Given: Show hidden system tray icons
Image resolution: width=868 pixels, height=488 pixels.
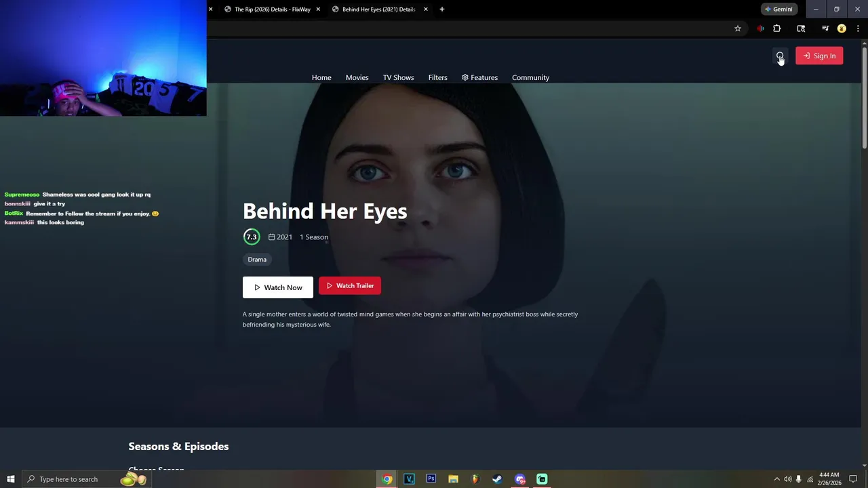Looking at the screenshot, I should 777,479.
